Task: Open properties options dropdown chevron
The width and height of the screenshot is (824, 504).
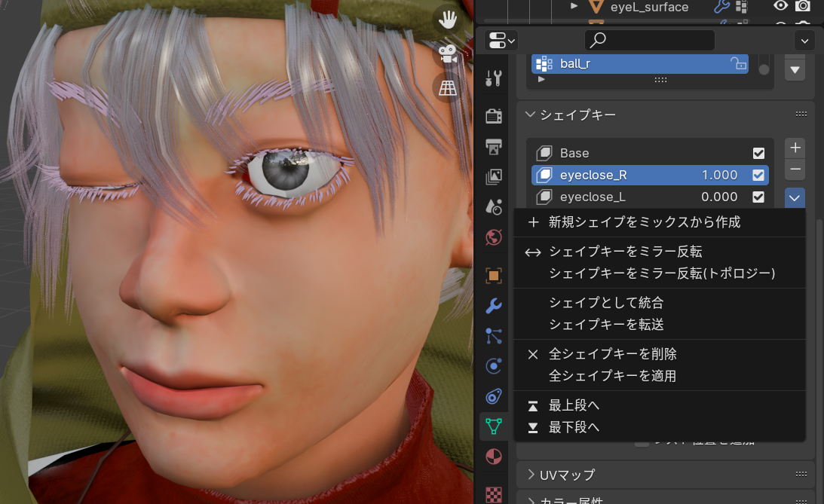Action: [x=804, y=41]
